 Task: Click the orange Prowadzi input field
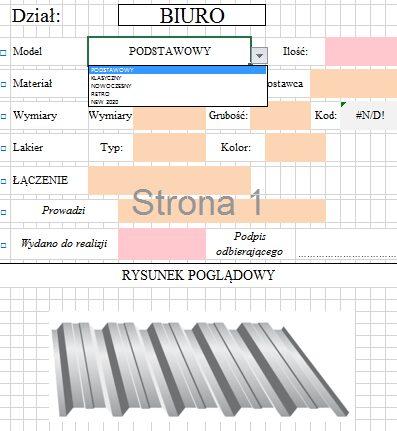(x=222, y=211)
